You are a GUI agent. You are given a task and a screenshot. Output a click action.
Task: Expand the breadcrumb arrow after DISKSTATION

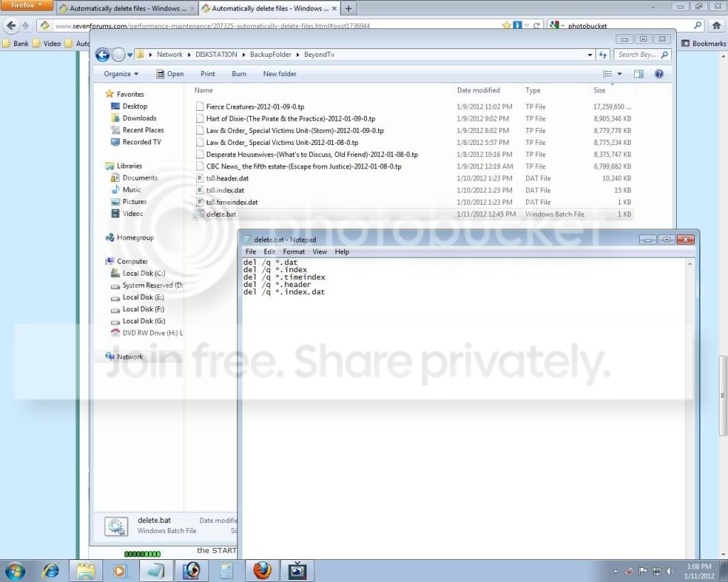243,55
